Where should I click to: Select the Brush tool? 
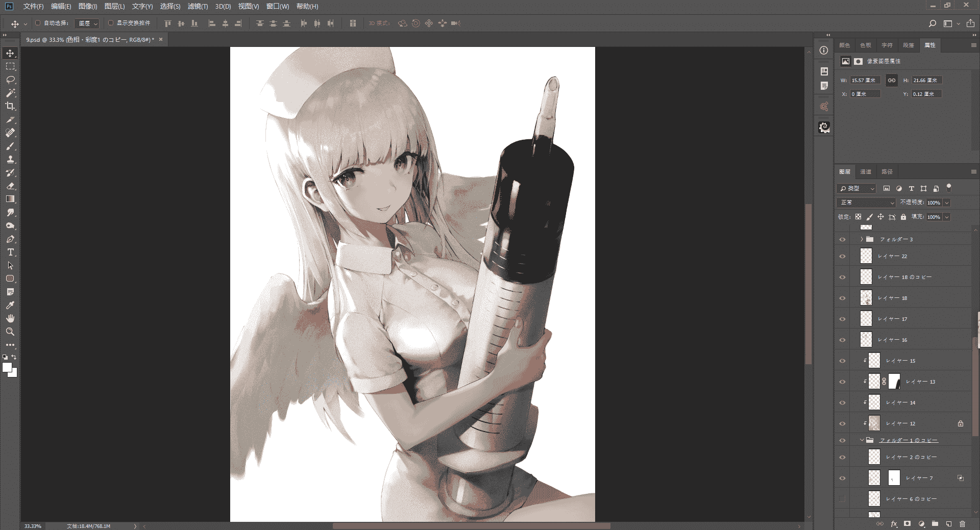(10, 146)
